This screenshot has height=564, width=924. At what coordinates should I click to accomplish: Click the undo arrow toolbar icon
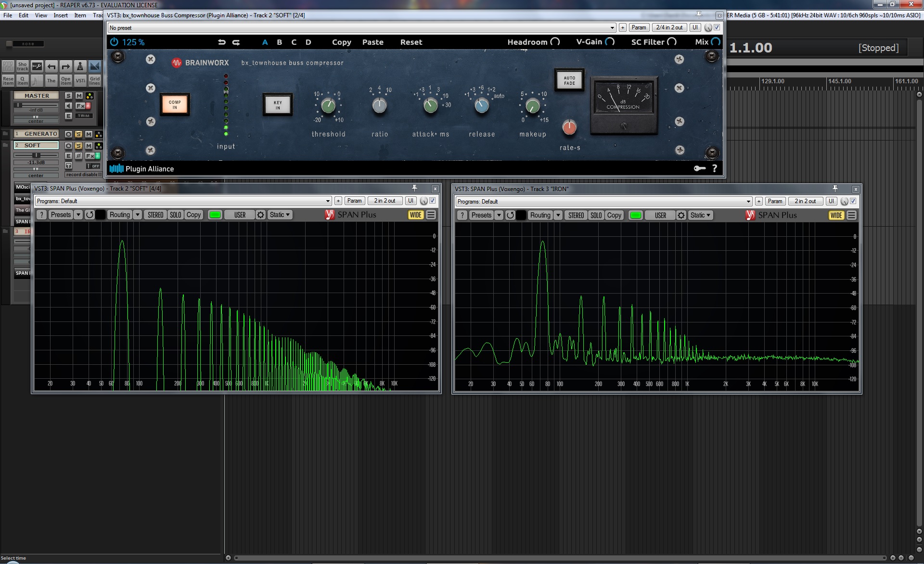click(51, 66)
